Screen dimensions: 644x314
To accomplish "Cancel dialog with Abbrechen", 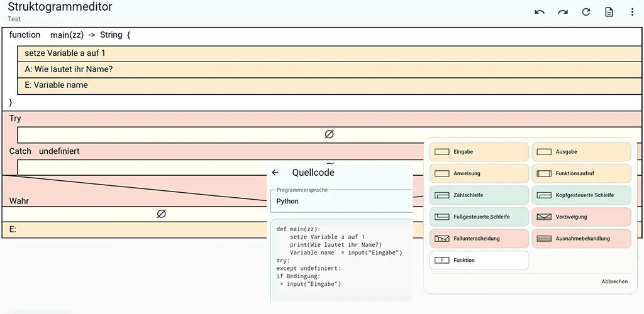I will pos(614,281).
